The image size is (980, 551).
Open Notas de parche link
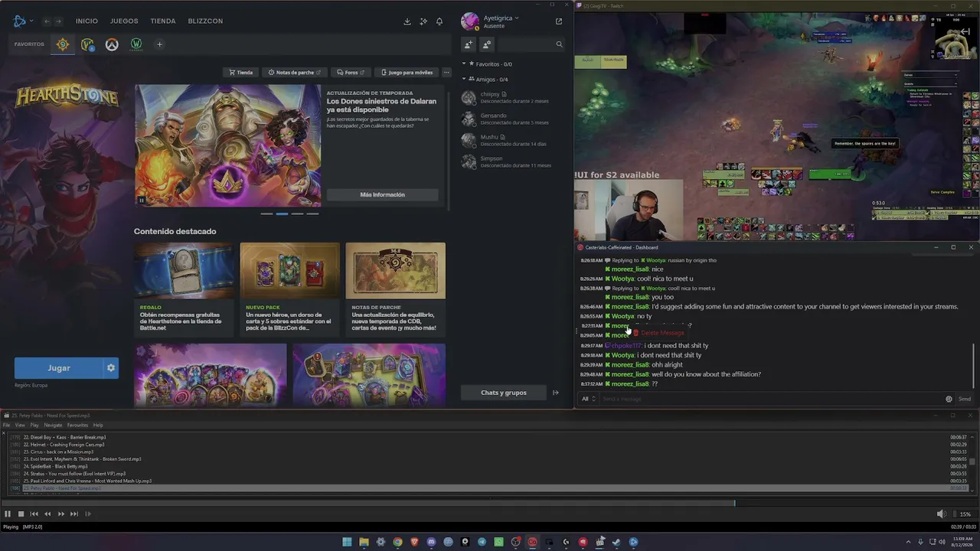tap(295, 73)
